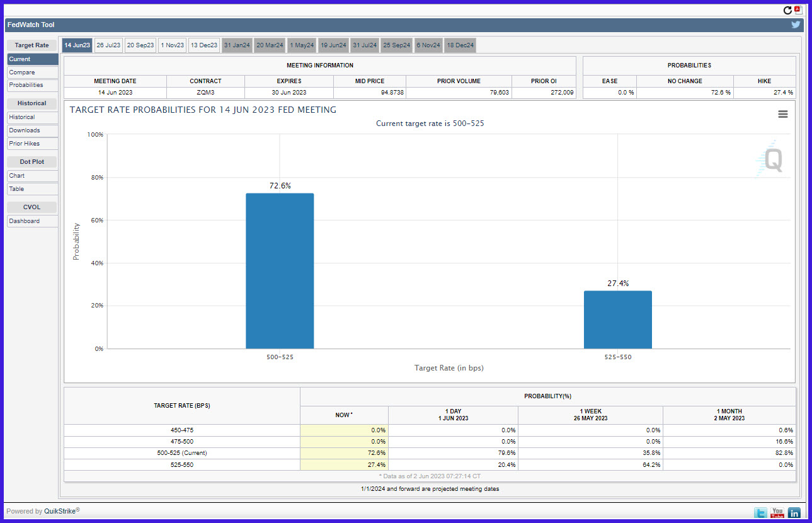The height and width of the screenshot is (523, 812).
Task: Open the footer YouTube icon
Action: click(777, 512)
